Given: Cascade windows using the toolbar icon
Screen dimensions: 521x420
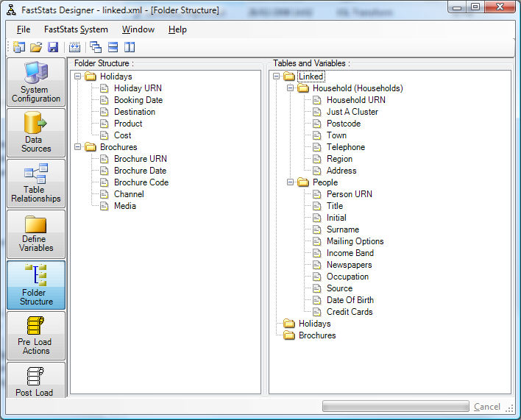Looking at the screenshot, I should click(96, 47).
